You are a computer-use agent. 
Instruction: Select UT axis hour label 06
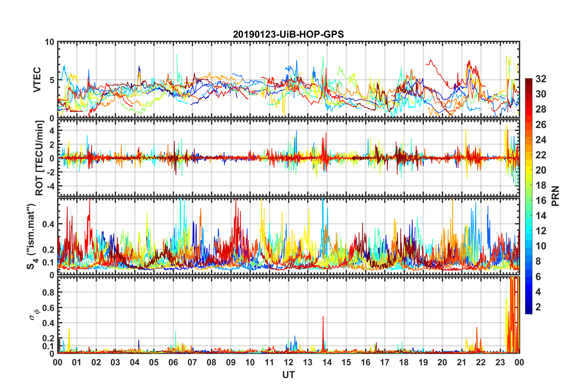173,363
